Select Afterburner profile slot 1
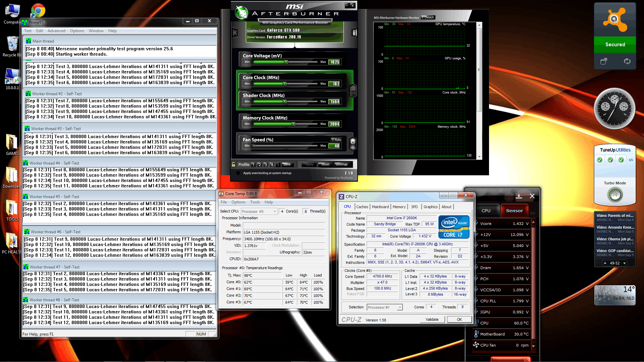The height and width of the screenshot is (362, 644). click(x=253, y=164)
